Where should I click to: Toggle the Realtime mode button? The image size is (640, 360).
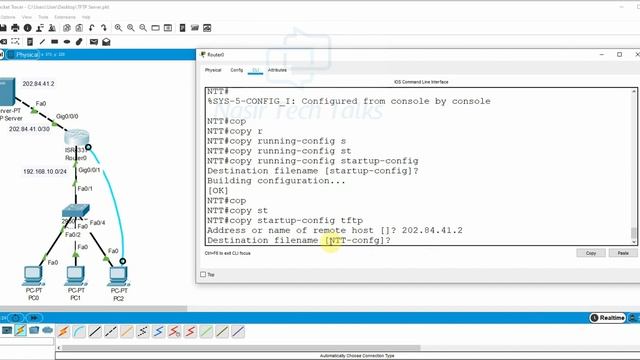[607, 318]
